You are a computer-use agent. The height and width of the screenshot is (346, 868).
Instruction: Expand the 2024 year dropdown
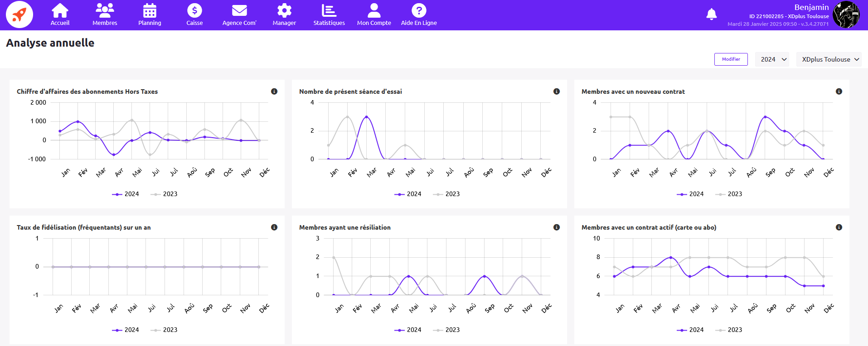point(773,59)
